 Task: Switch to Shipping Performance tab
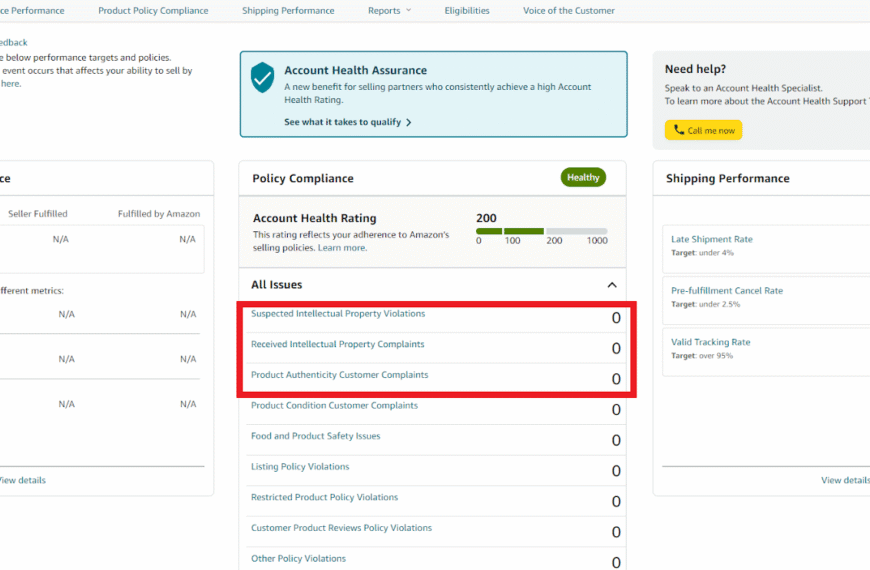pos(288,11)
